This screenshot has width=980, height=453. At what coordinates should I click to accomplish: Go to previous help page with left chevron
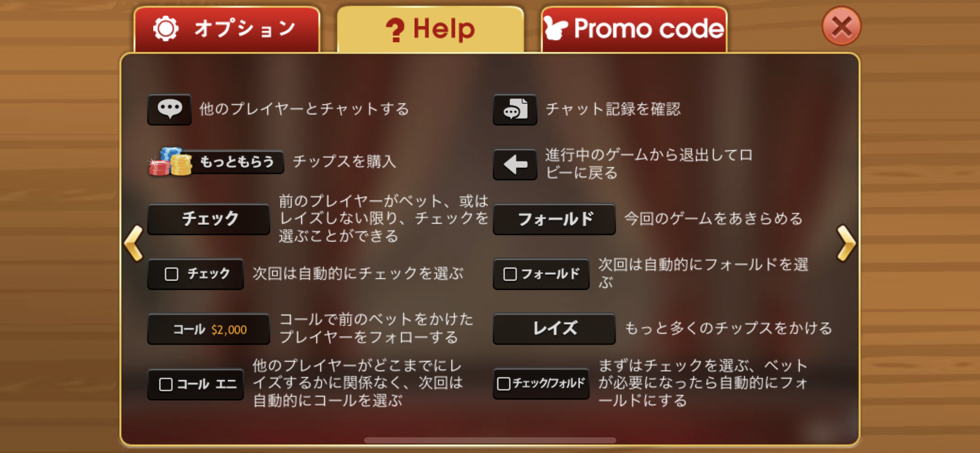(x=134, y=243)
